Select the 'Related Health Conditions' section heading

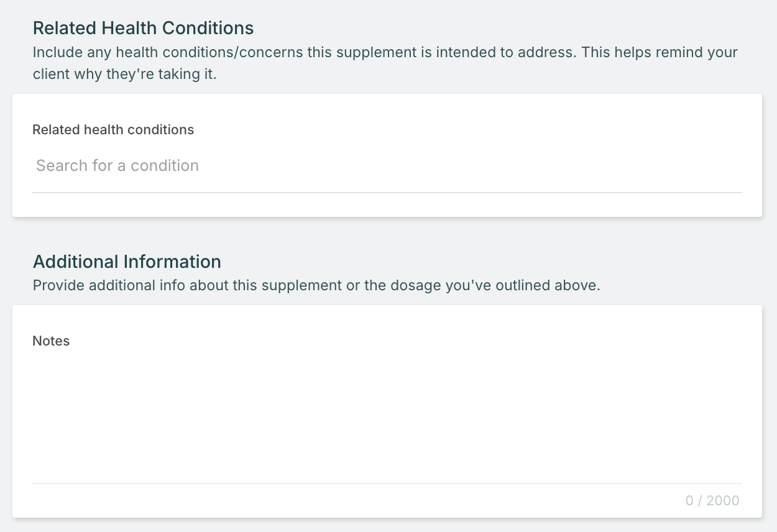pyautogui.click(x=143, y=28)
